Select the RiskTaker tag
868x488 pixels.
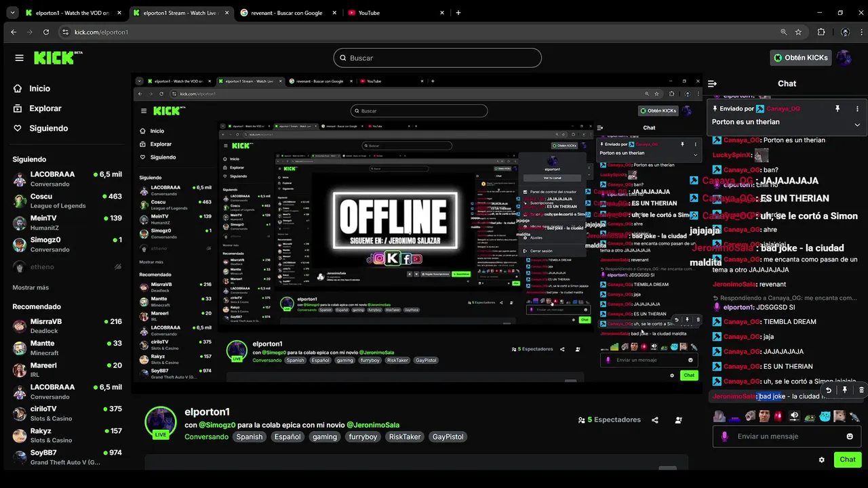click(x=405, y=437)
